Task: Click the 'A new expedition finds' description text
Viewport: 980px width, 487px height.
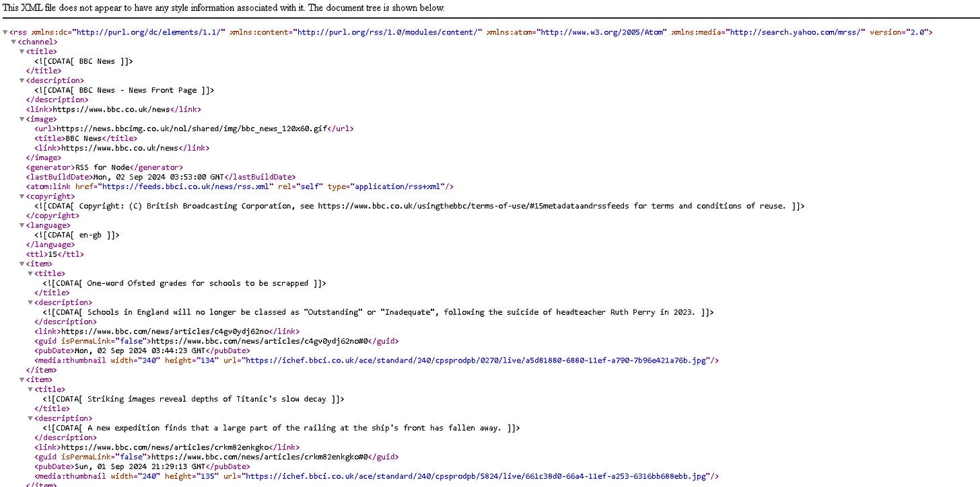Action: [x=281, y=428]
